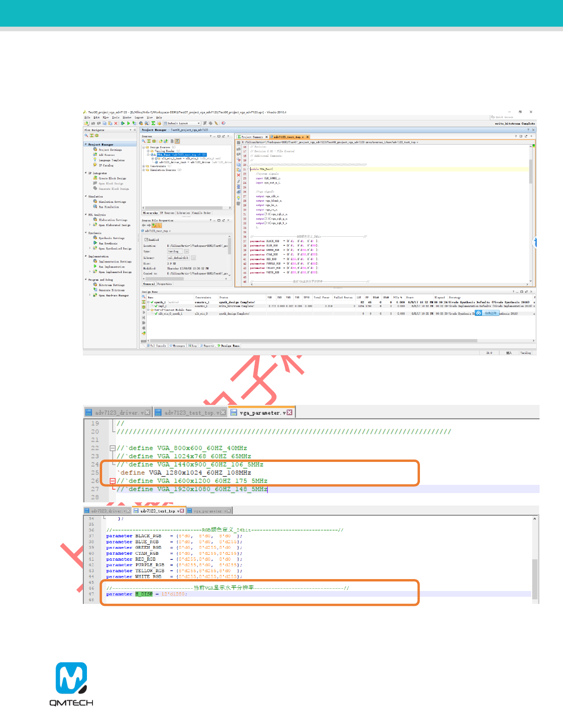Expand Open Hardware Manager
The width and height of the screenshot is (563, 728).
pyautogui.click(x=90, y=296)
